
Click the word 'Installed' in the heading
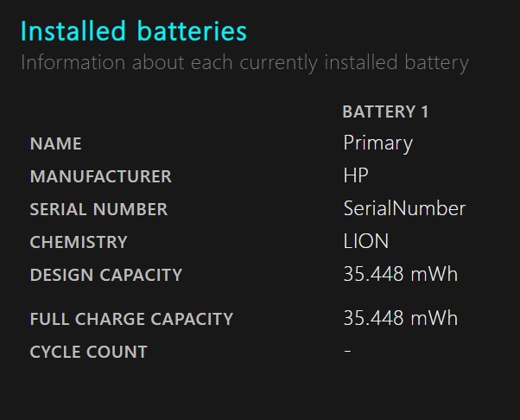[x=71, y=31]
